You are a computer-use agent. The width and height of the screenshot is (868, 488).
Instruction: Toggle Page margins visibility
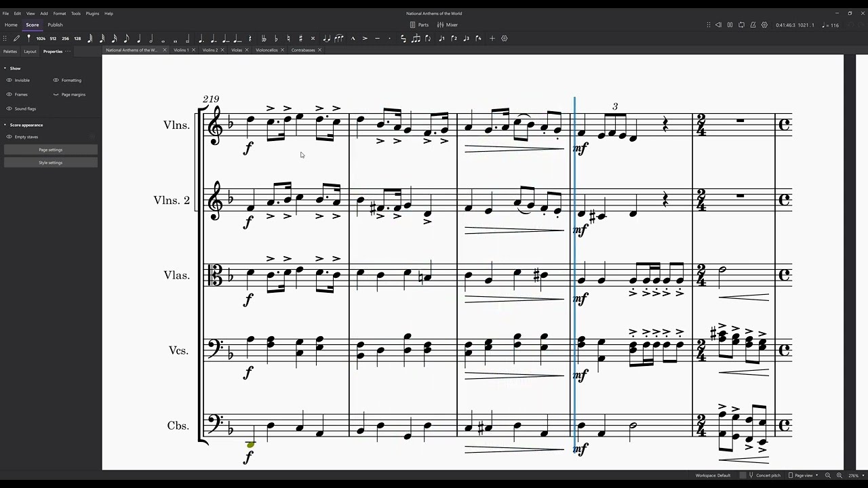69,94
